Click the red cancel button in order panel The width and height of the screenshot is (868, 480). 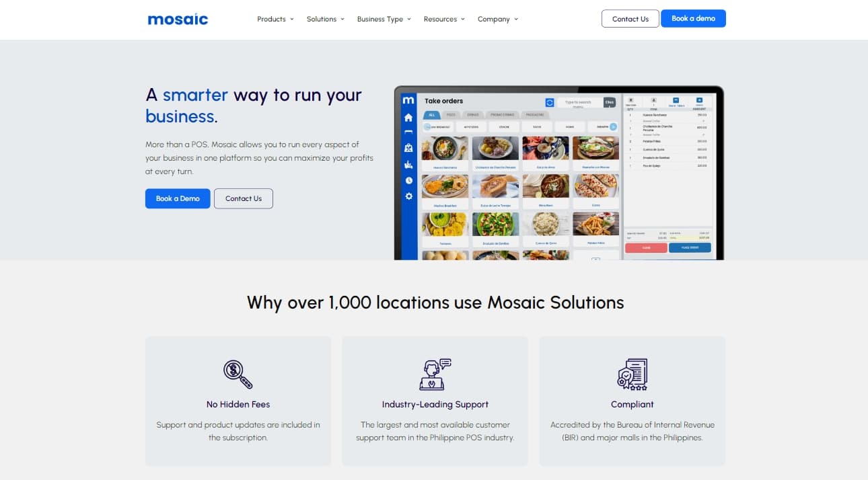[x=646, y=248]
